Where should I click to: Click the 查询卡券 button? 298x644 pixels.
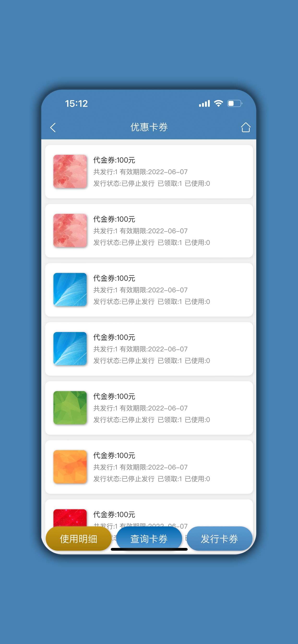[x=149, y=539]
